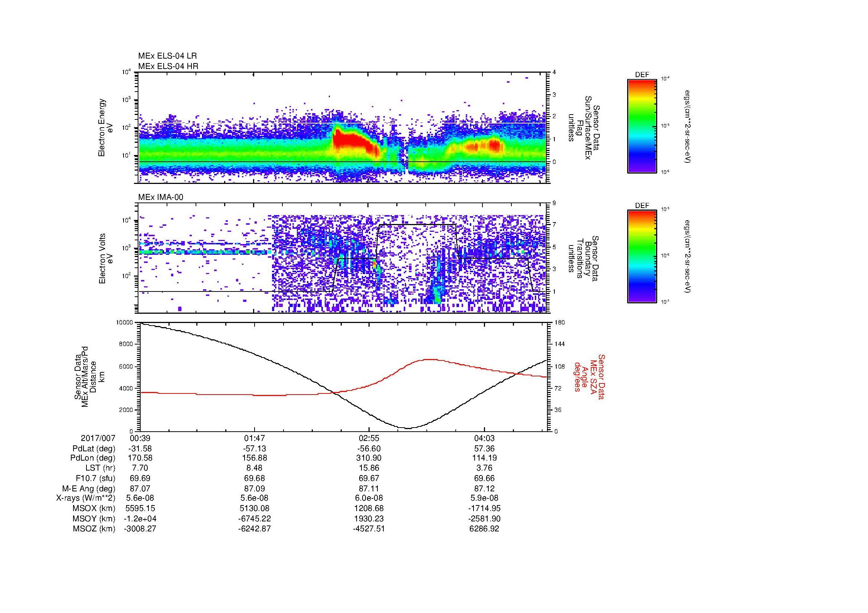Screen dimensions: 868x613
Task: Click the F10.7 value '69.69'
Action: tap(140, 478)
